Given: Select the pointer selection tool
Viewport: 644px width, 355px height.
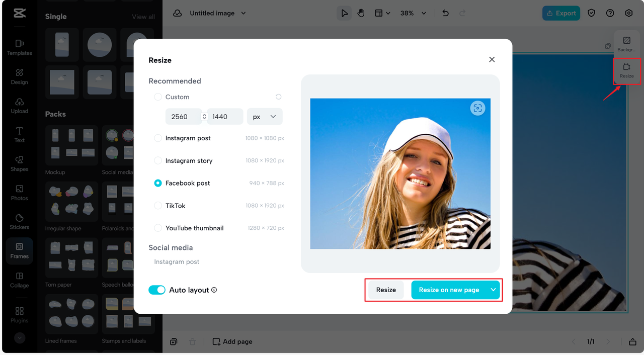Looking at the screenshot, I should tap(344, 13).
